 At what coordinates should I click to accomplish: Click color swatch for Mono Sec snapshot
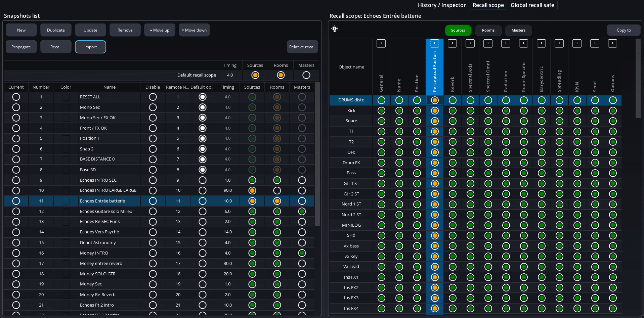tap(66, 107)
